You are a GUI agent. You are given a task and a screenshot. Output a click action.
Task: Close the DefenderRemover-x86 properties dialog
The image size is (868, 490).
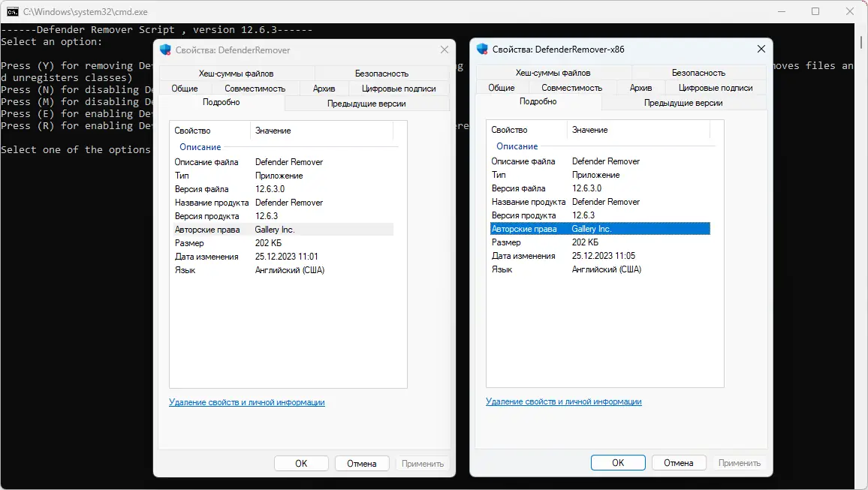(761, 50)
